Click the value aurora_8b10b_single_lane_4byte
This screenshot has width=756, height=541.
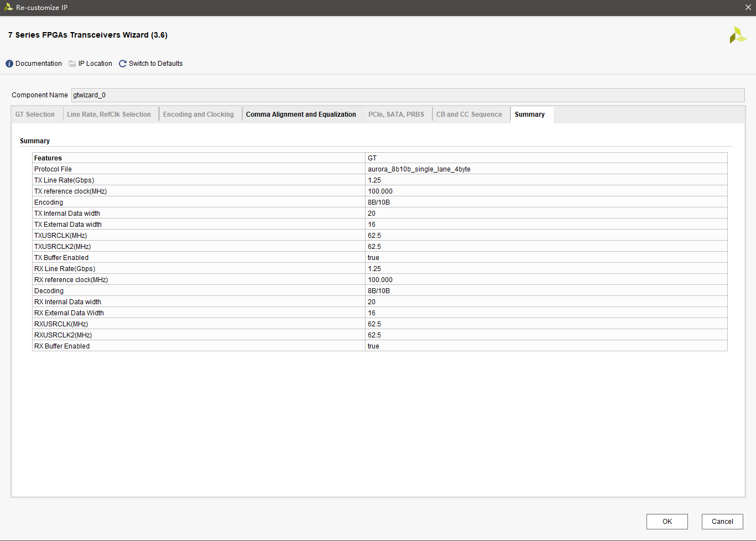(x=419, y=169)
